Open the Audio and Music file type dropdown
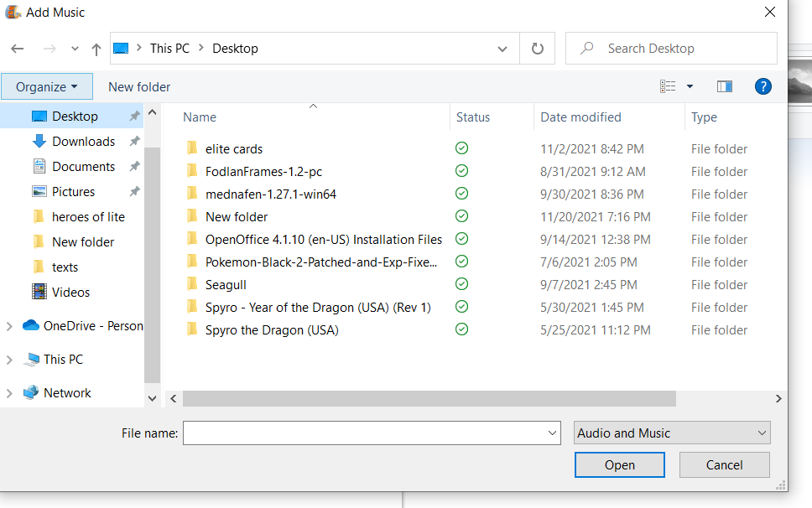 coord(672,433)
